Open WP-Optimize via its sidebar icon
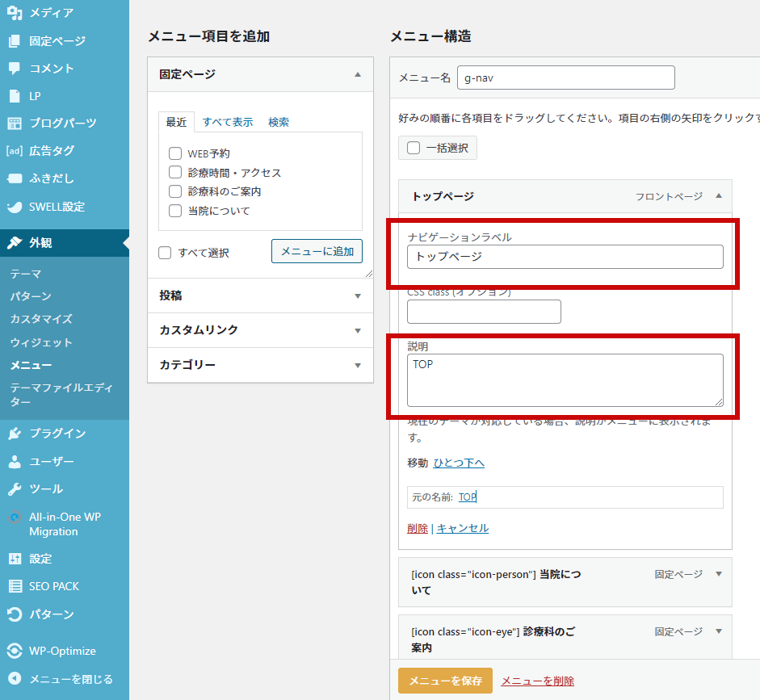This screenshot has width=760, height=700. (x=15, y=651)
